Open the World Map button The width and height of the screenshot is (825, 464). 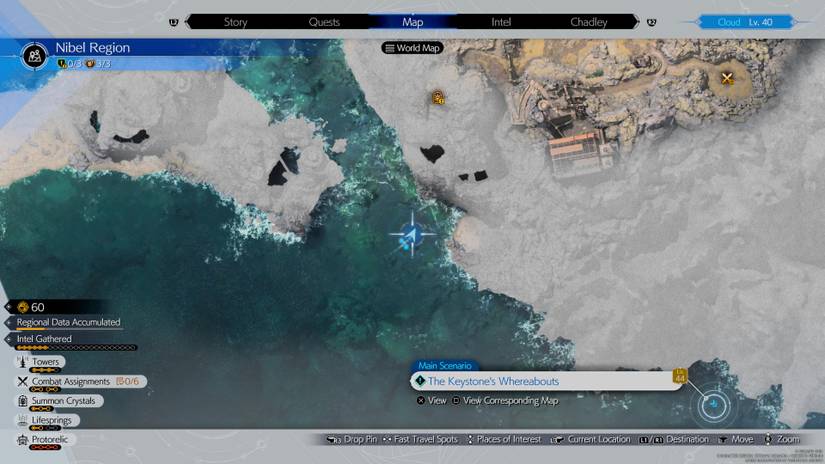point(412,48)
